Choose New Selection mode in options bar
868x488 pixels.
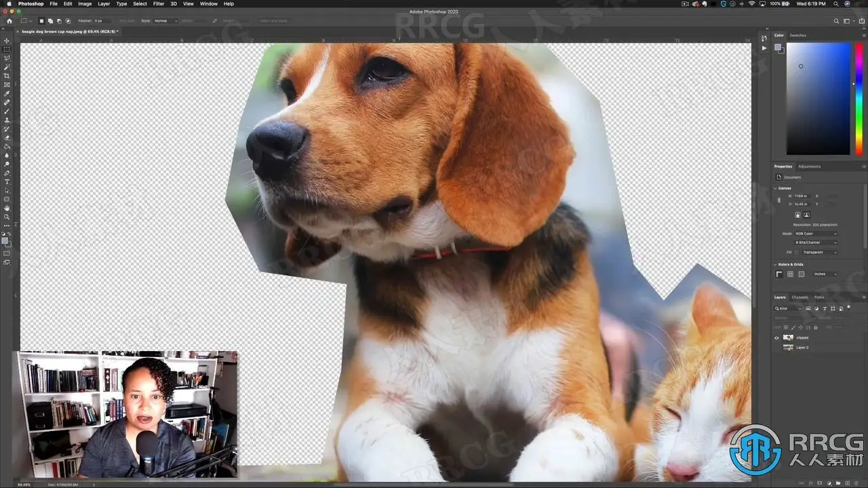pos(41,21)
